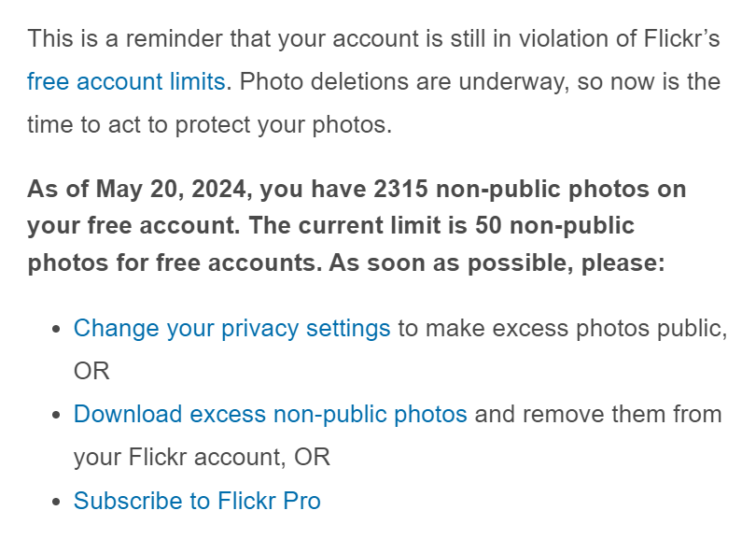Open the free account limits link

click(x=126, y=81)
